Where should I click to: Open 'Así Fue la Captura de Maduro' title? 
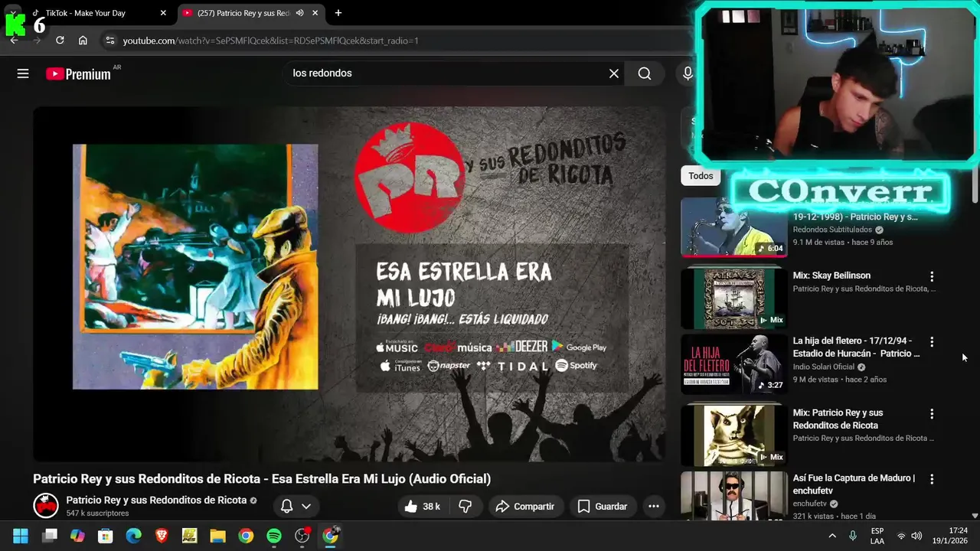point(854,484)
